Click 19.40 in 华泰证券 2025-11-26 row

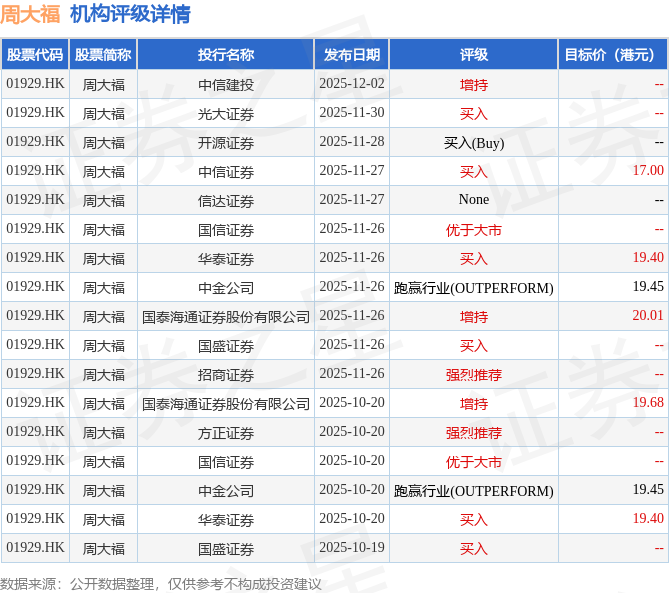(648, 257)
